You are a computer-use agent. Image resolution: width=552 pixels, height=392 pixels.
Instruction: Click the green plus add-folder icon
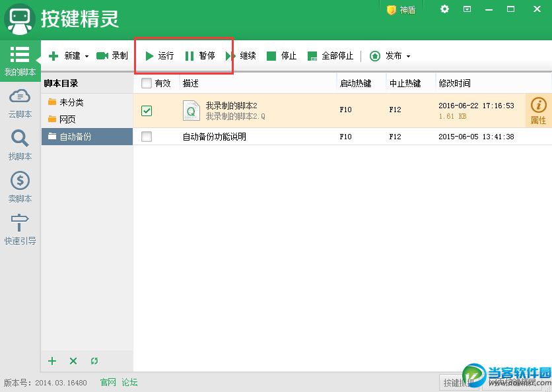click(x=53, y=361)
